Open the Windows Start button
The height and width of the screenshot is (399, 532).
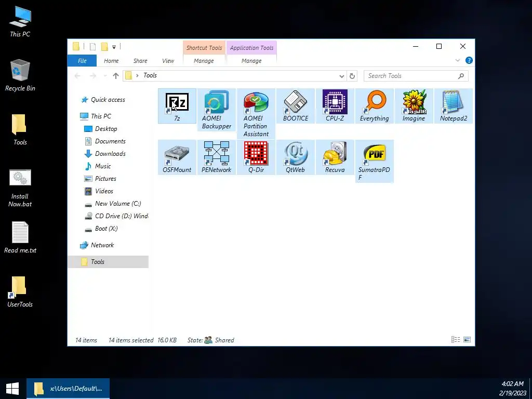point(13,389)
